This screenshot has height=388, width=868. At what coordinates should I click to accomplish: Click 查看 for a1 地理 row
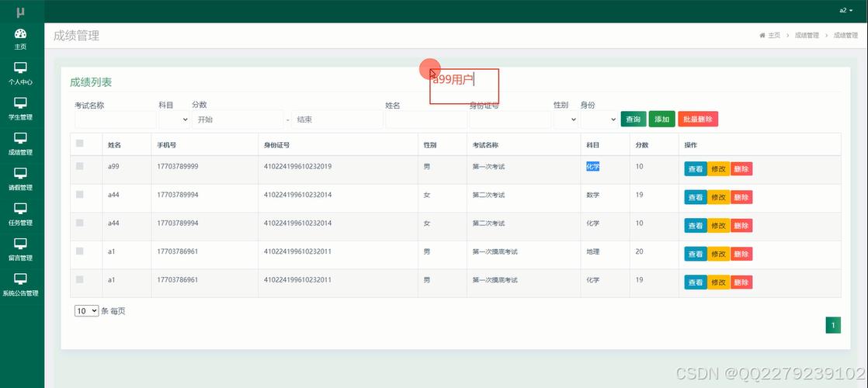(696, 254)
